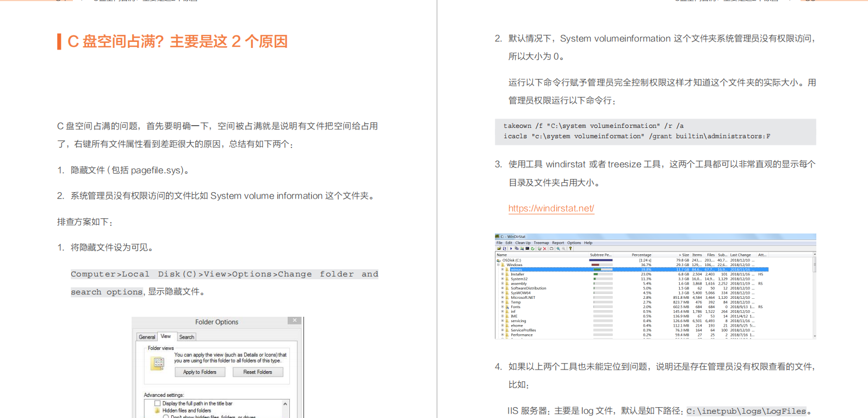The image size is (868, 418).
Task: Expand the winsxs folder node
Action: (x=503, y=269)
